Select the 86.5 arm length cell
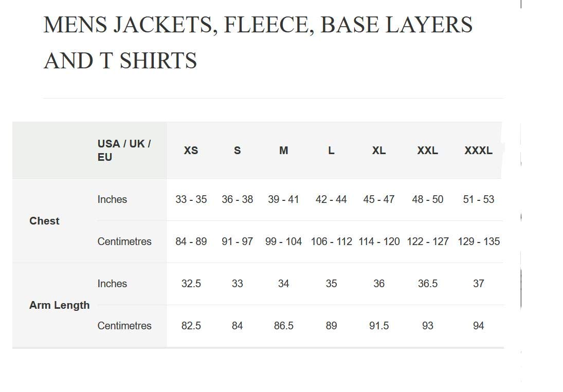This screenshot has width=563, height=392. pyautogui.click(x=283, y=326)
